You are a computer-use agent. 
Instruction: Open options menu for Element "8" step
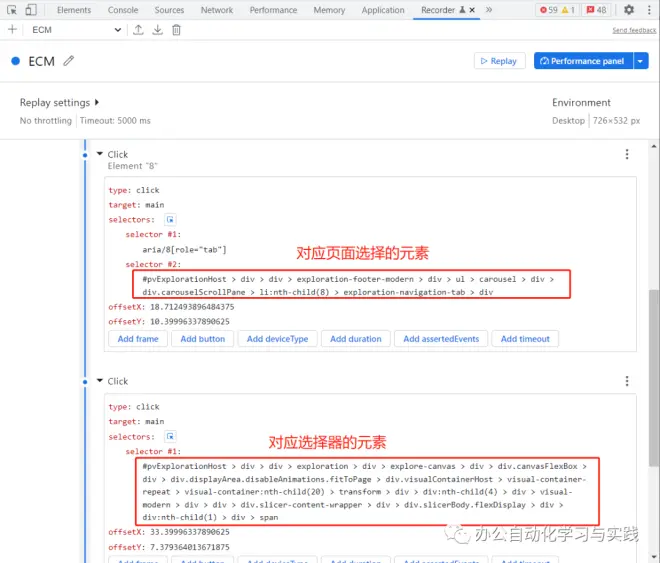[x=627, y=154]
